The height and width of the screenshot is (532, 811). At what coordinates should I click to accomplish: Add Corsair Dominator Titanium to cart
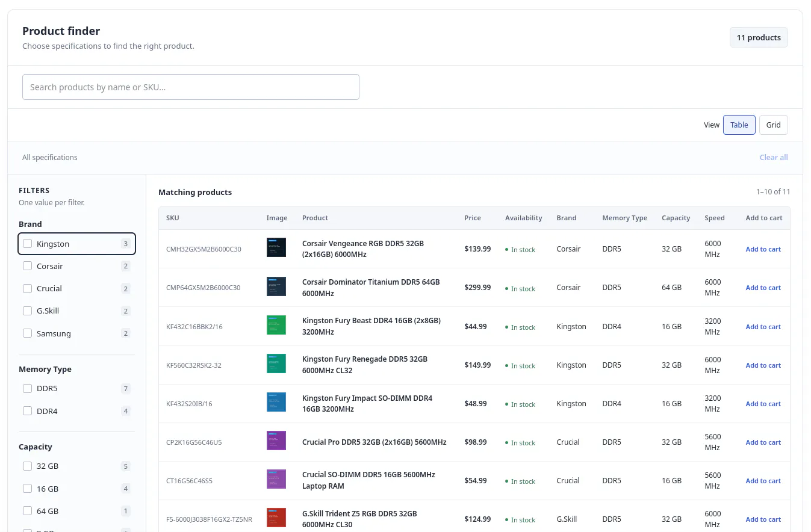click(763, 288)
